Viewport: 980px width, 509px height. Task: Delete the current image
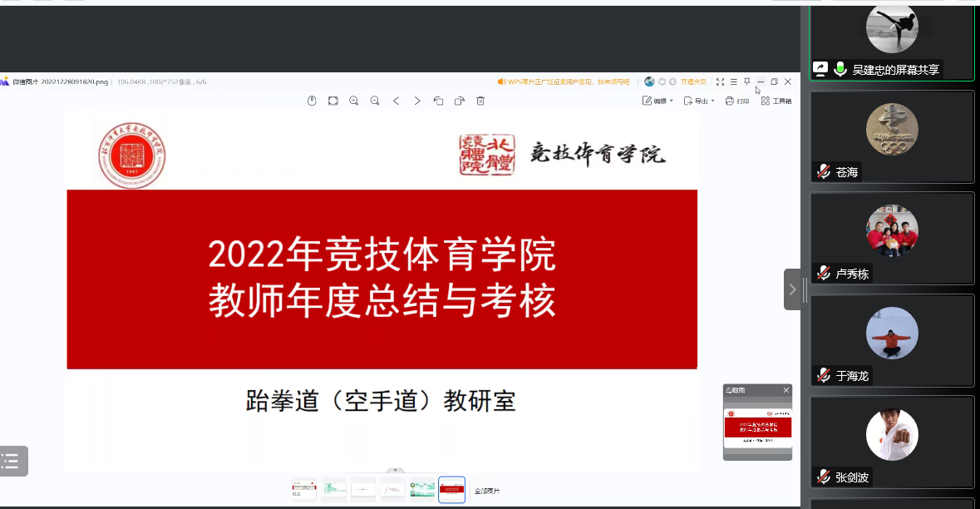(x=480, y=100)
